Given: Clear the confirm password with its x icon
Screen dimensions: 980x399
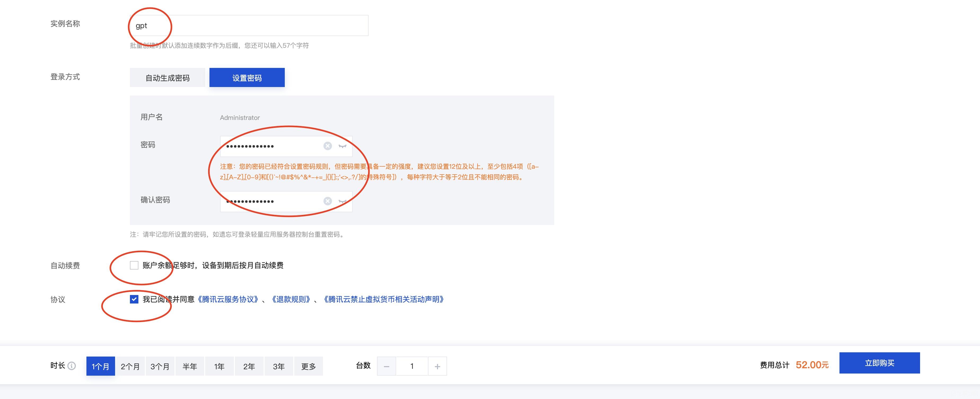Looking at the screenshot, I should [x=327, y=201].
